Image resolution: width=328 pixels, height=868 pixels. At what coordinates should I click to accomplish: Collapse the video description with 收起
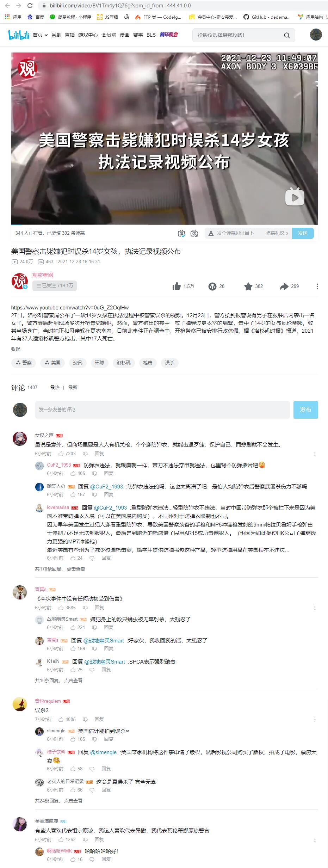(16, 349)
